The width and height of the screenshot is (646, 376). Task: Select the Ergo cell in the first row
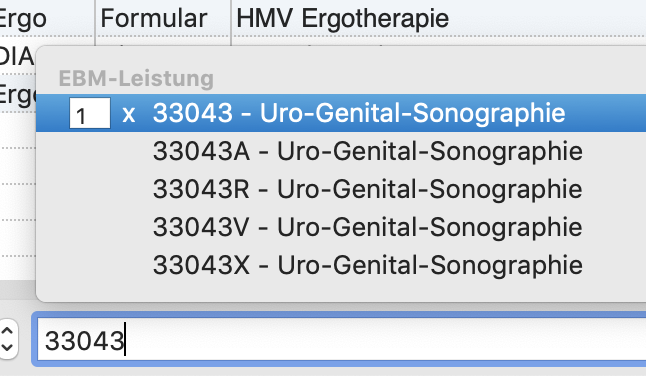click(23, 19)
